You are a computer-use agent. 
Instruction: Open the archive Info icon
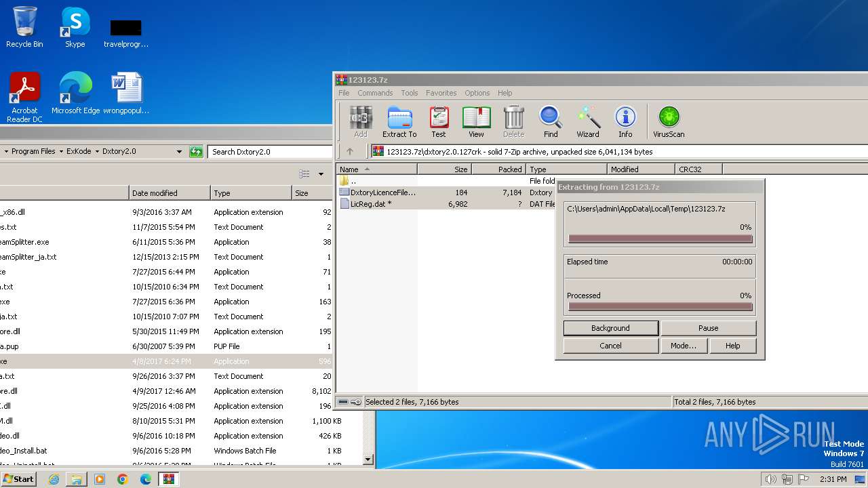pyautogui.click(x=625, y=122)
